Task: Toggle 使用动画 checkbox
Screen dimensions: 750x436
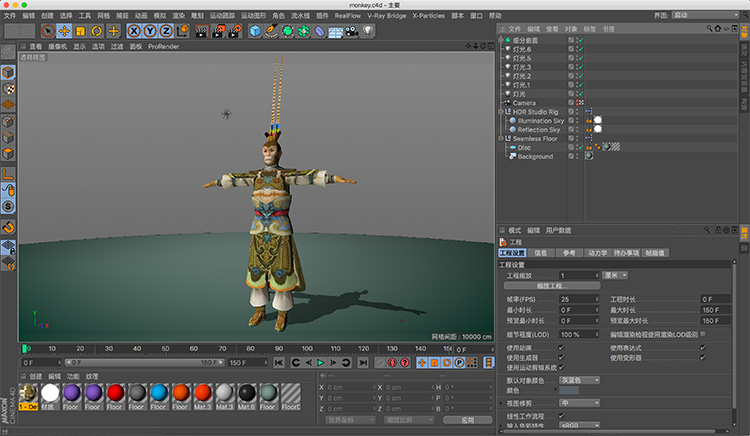Action: tap(562, 348)
